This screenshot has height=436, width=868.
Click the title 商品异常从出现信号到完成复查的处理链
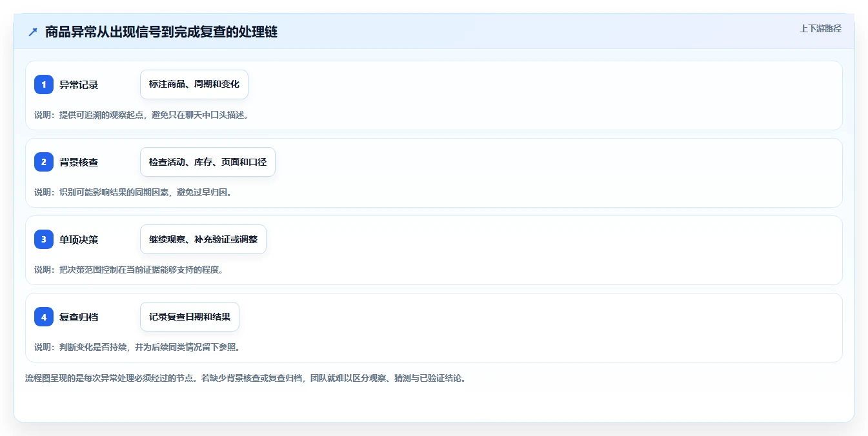click(161, 32)
